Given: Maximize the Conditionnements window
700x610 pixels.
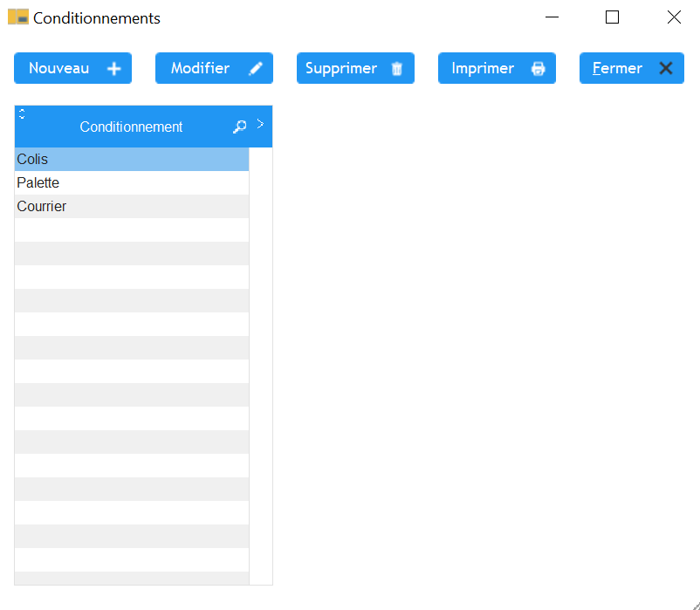Looking at the screenshot, I should pos(612,17).
